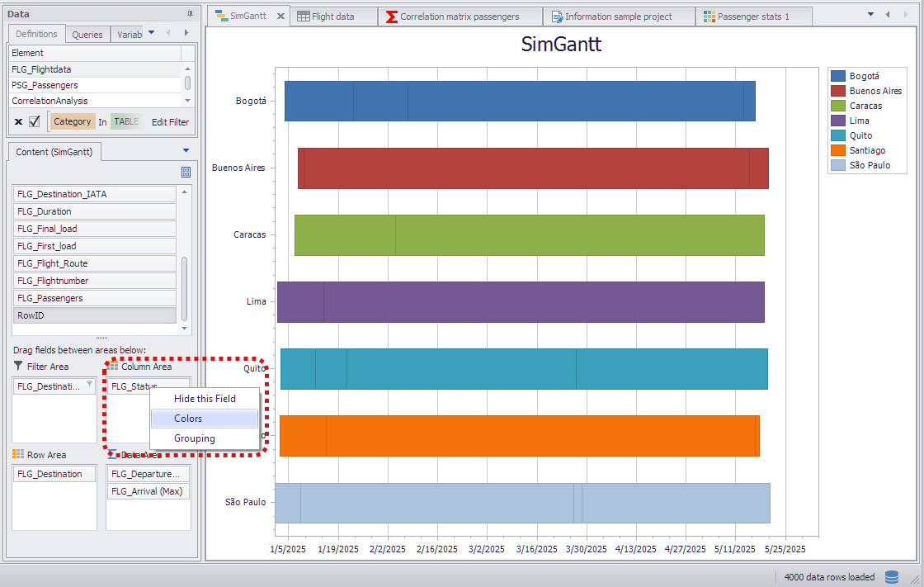The width and height of the screenshot is (924, 587).
Task: Switch to the Queries tab
Action: click(87, 35)
